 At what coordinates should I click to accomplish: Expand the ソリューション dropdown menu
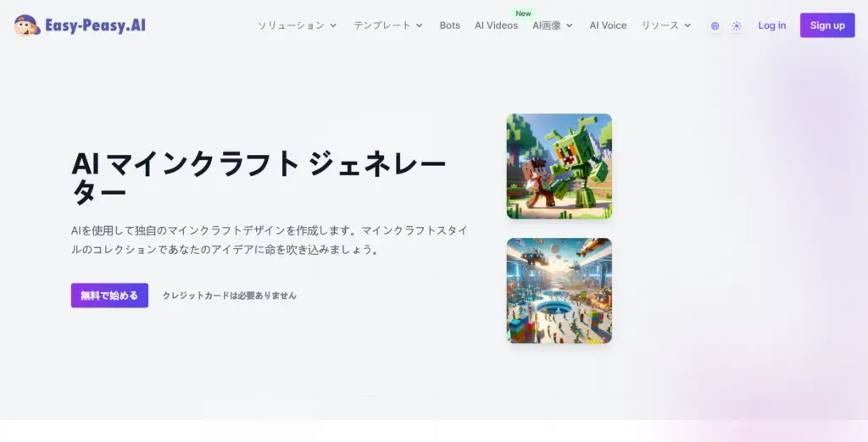[298, 25]
